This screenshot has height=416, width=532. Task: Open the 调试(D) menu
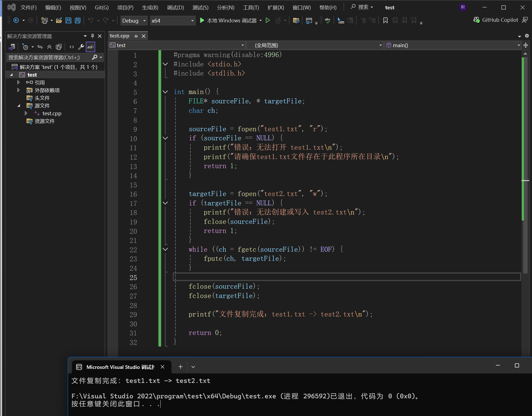click(175, 7)
